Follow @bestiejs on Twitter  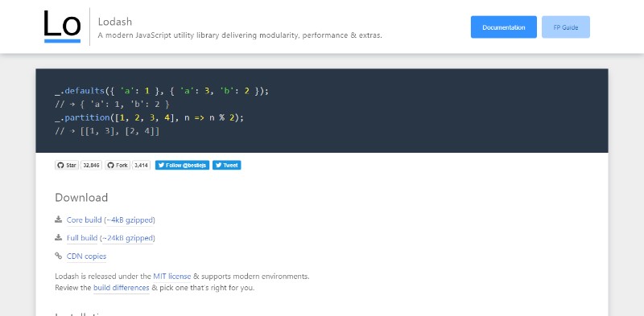click(x=182, y=166)
